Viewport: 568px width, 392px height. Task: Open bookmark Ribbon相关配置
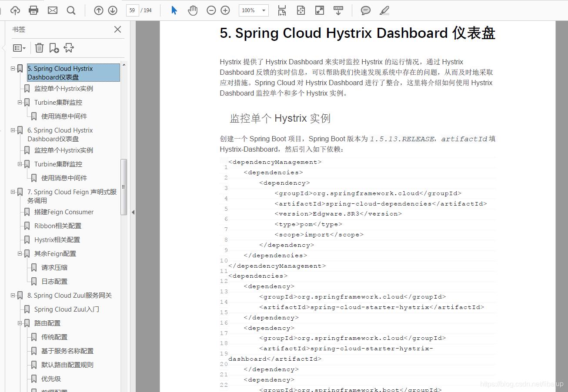(x=58, y=226)
